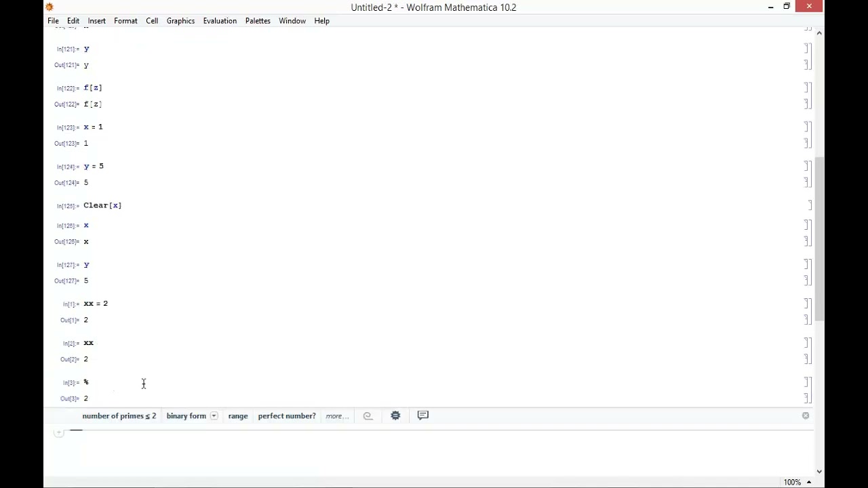
Task: Click the scroll down arrow
Action: point(819,472)
